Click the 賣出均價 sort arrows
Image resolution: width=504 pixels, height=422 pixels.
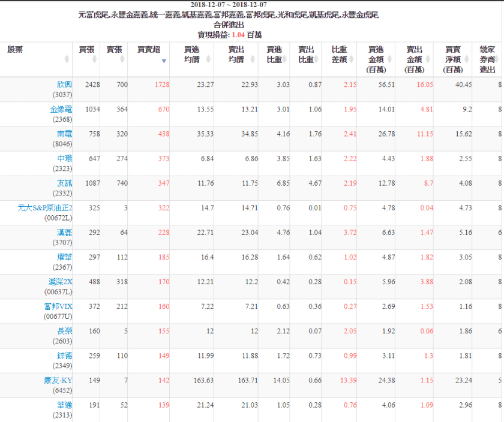[253, 59]
